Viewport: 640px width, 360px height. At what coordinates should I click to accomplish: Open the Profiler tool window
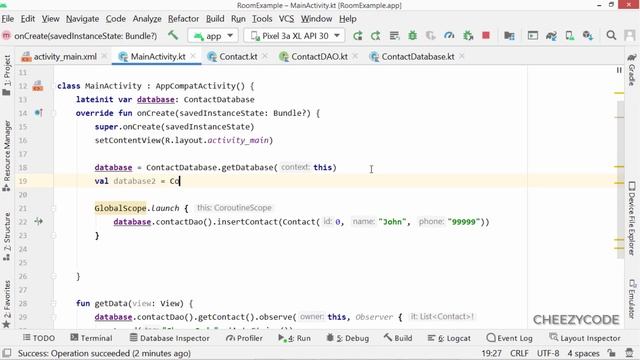tap(244, 338)
